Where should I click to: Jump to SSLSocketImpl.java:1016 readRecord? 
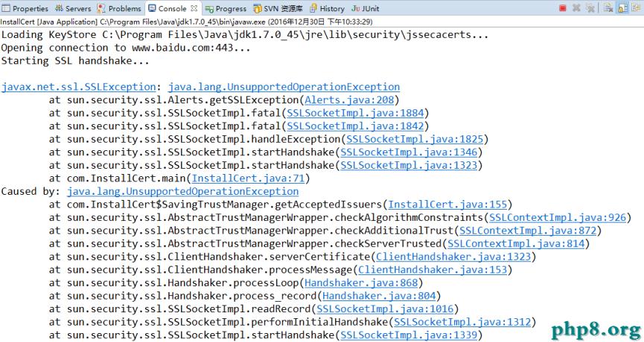point(385,309)
